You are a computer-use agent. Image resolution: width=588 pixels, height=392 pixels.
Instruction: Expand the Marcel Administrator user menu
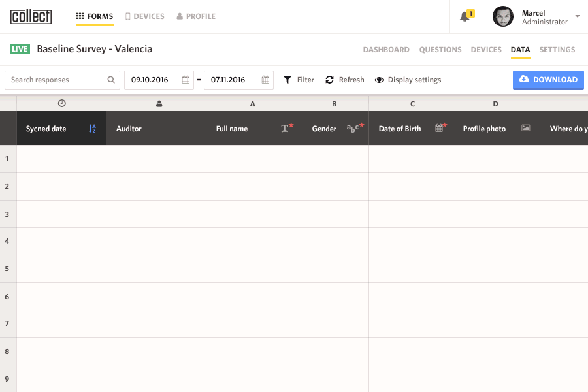coord(577,16)
